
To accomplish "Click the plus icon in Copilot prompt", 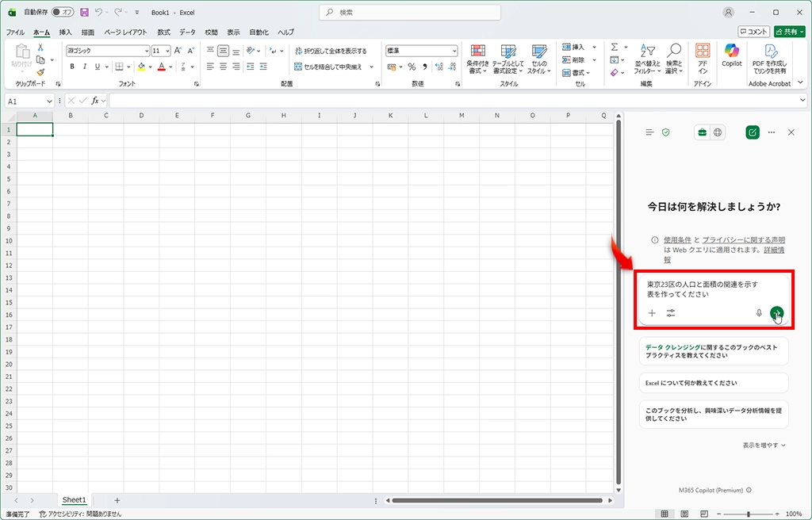I will pos(652,313).
